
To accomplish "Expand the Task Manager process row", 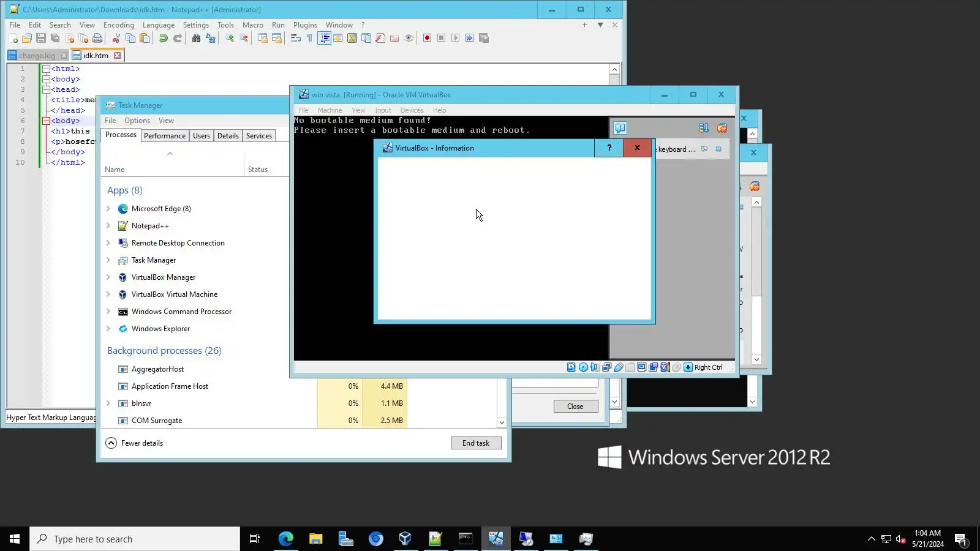I will coord(108,260).
